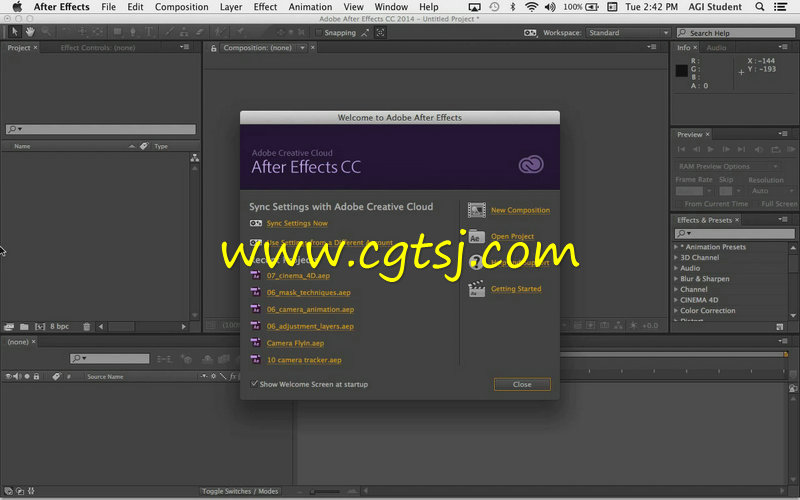Open the Layer menu

[x=231, y=7]
